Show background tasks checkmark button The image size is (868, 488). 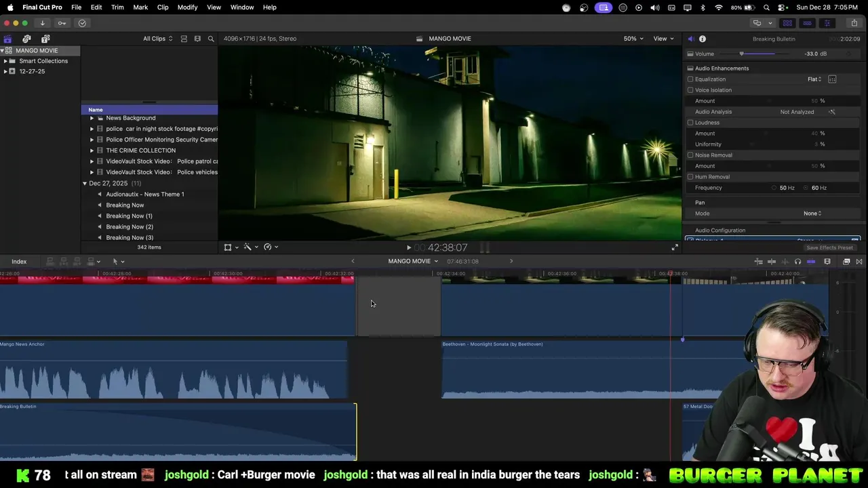point(82,23)
